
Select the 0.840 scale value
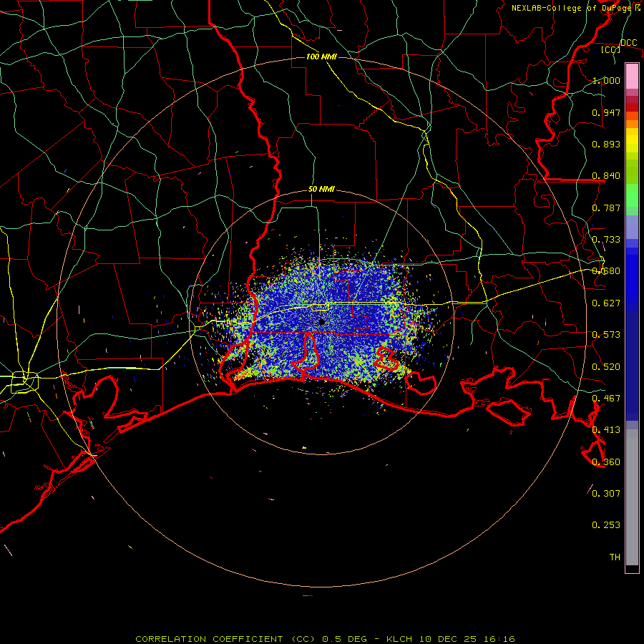(x=606, y=176)
